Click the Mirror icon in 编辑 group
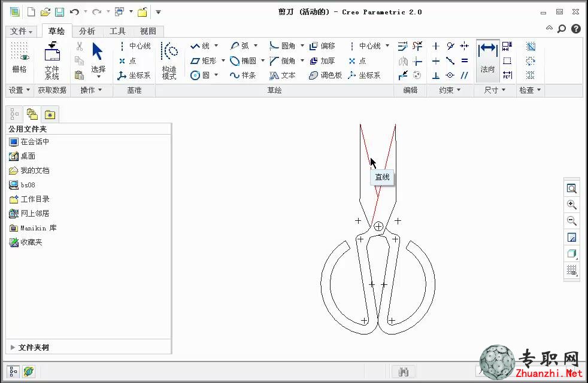This screenshot has width=588, height=383. click(x=403, y=60)
